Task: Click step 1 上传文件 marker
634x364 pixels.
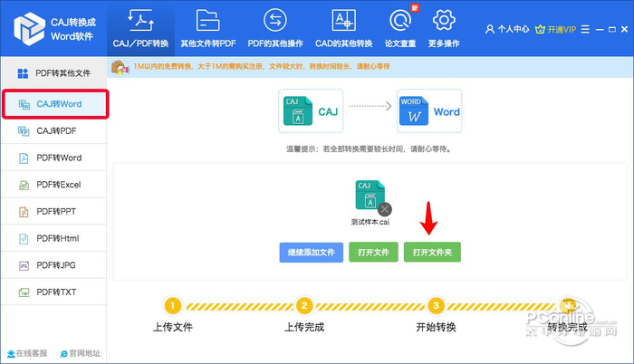Action: click(x=173, y=306)
